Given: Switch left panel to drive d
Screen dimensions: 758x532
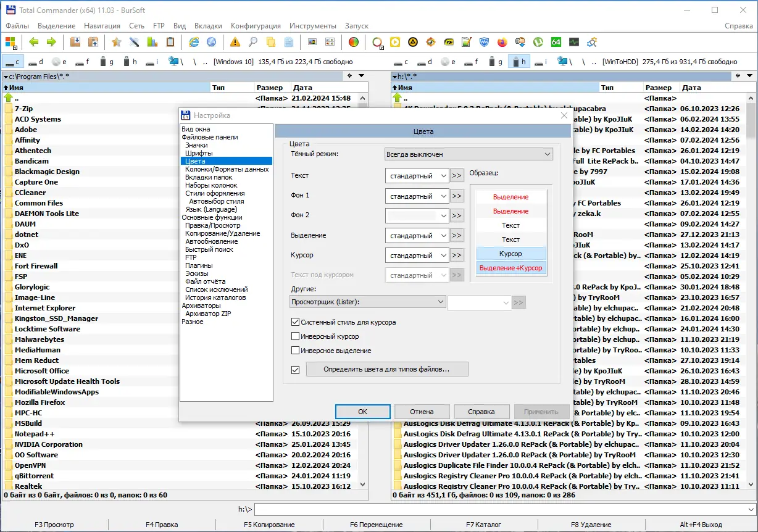Looking at the screenshot, I should (x=36, y=62).
